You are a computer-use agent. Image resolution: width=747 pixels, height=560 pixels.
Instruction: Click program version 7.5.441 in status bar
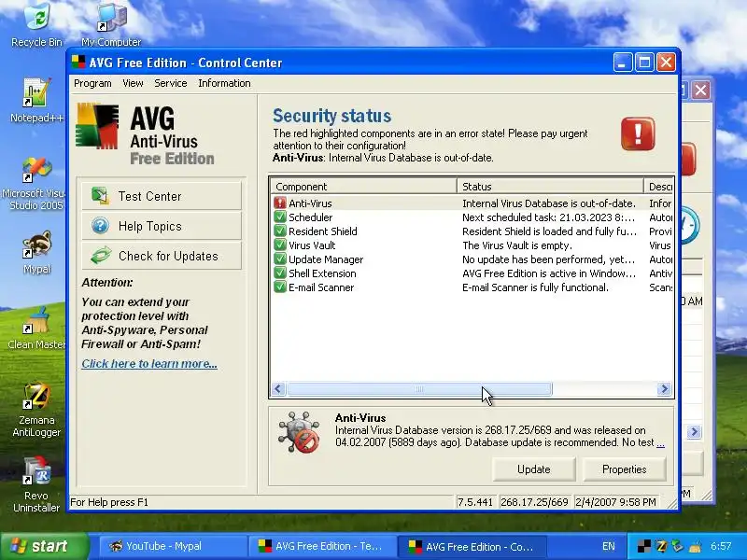pos(475,502)
